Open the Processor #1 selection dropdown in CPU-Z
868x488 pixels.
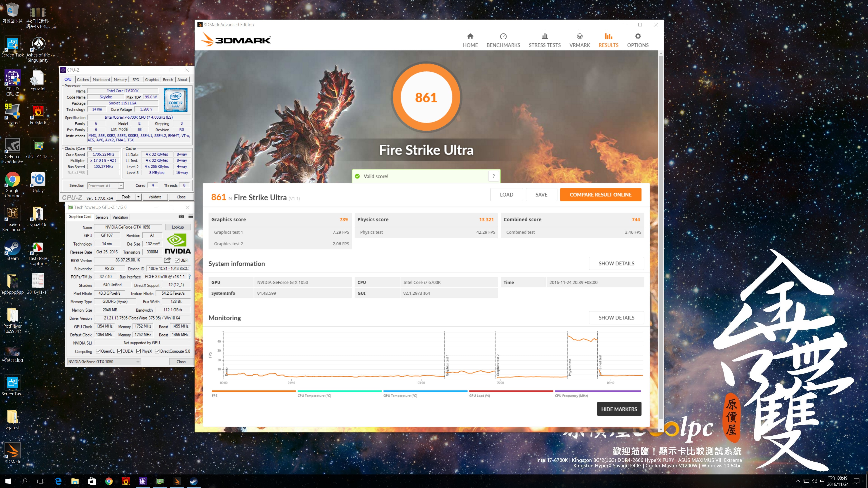pos(106,185)
